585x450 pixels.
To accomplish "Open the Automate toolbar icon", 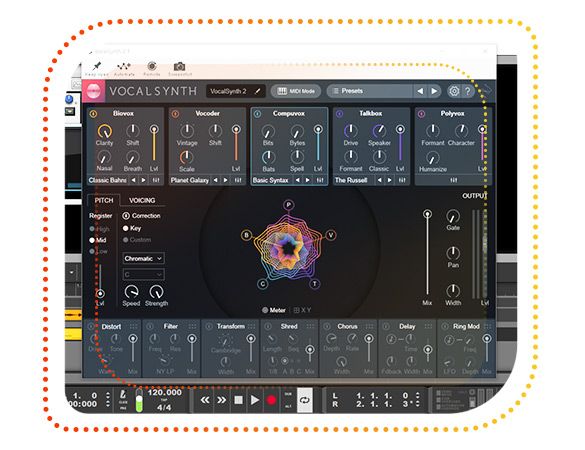I will tap(124, 66).
